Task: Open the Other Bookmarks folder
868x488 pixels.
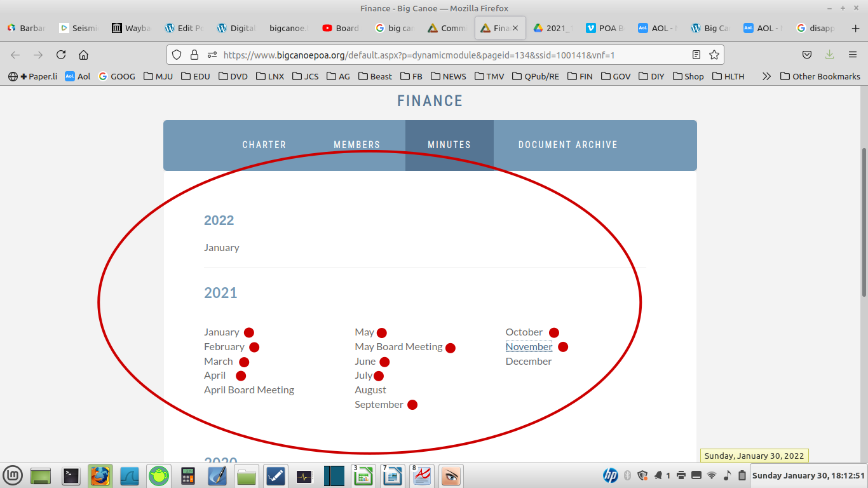Action: (820, 76)
